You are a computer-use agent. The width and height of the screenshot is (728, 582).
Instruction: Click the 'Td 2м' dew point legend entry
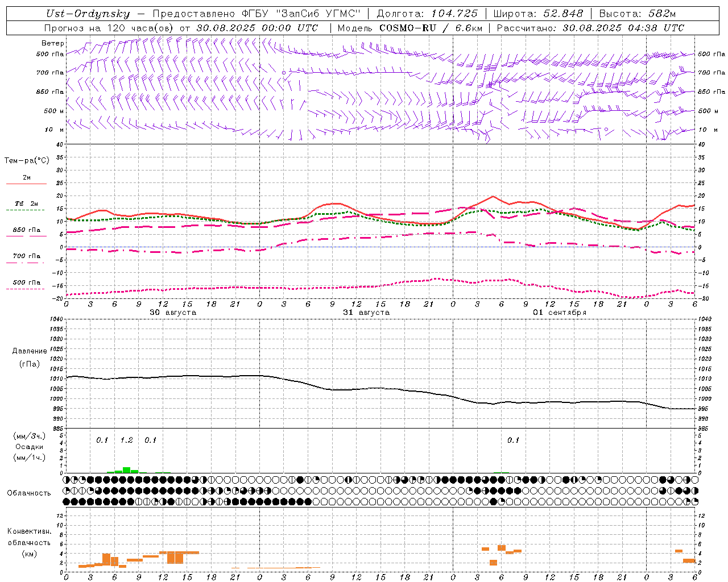tap(27, 203)
